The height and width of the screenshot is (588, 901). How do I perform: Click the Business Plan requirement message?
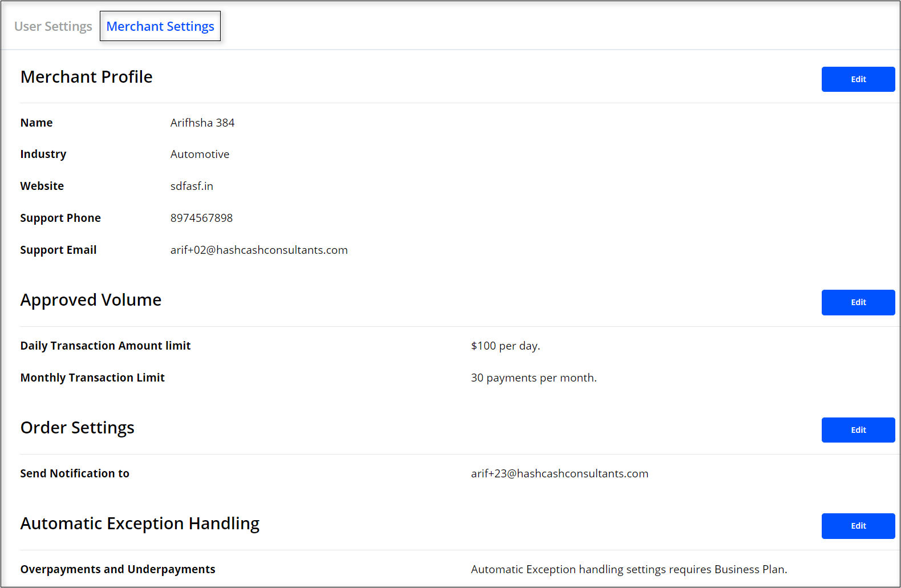628,570
